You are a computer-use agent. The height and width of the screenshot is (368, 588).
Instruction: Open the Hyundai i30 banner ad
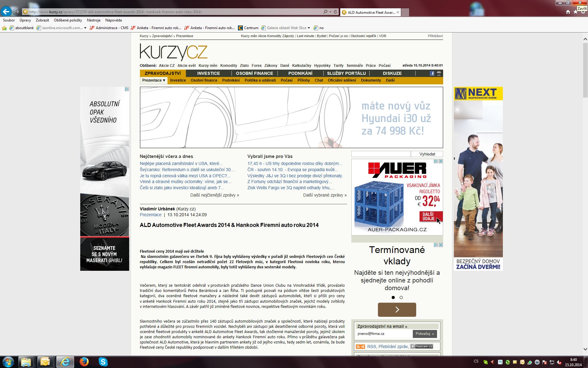point(291,117)
